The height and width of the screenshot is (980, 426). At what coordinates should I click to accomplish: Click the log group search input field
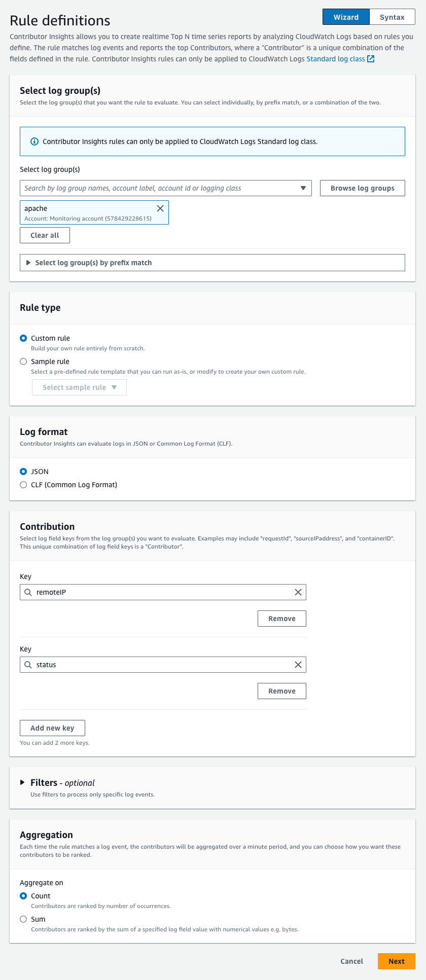(x=157, y=188)
